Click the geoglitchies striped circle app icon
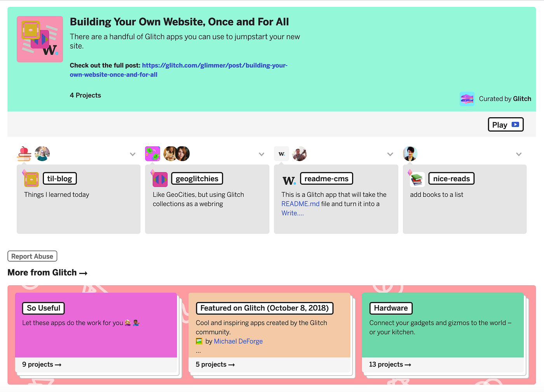 (x=160, y=179)
